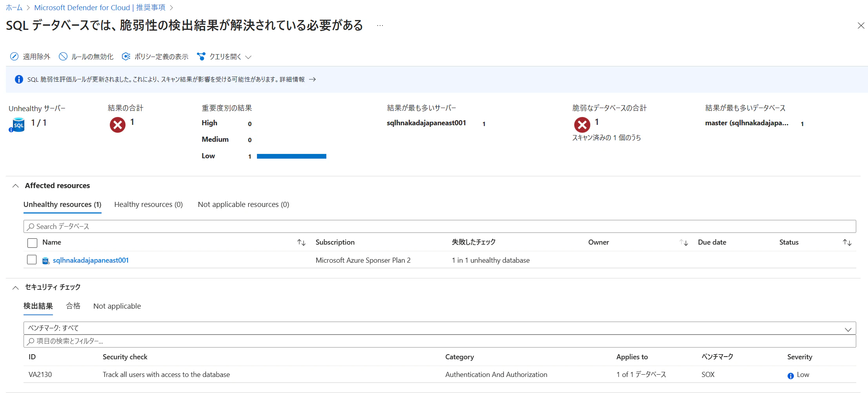
Task: Open the ベンチマーク: すべて dropdown
Action: pos(440,328)
